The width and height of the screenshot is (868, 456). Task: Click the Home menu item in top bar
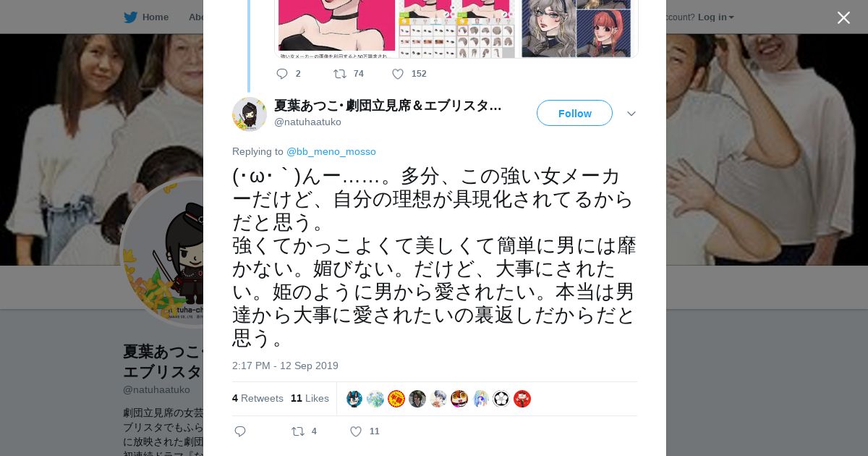click(x=156, y=17)
